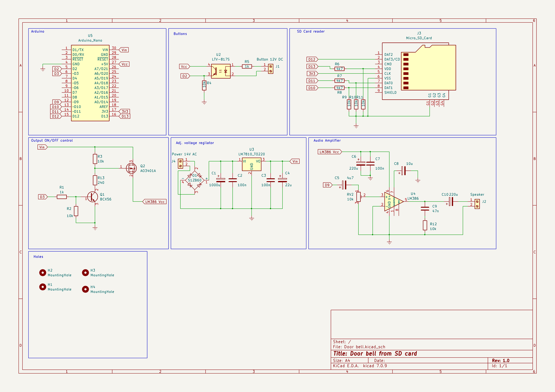This screenshot has width=555, height=392.
Task: Click the LM386 Vcc label in amplifier
Action: pos(329,152)
